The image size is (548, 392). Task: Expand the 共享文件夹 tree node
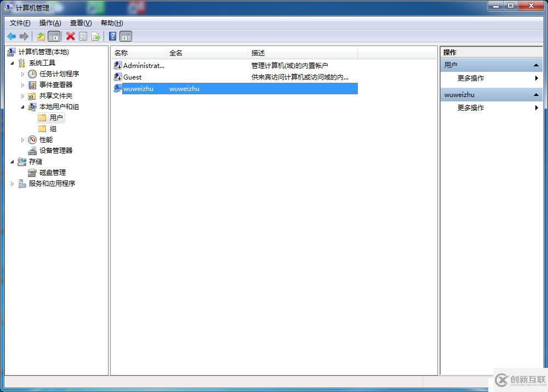pos(22,96)
